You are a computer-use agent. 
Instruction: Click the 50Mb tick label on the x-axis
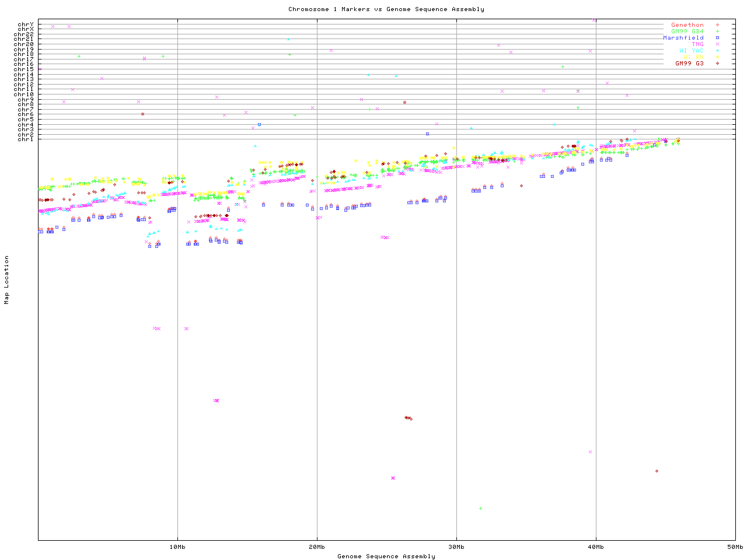(735, 547)
